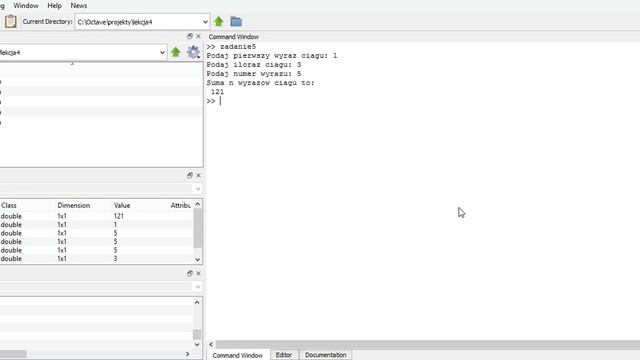
Task: Select workspace row with value 1
Action: coord(96,225)
